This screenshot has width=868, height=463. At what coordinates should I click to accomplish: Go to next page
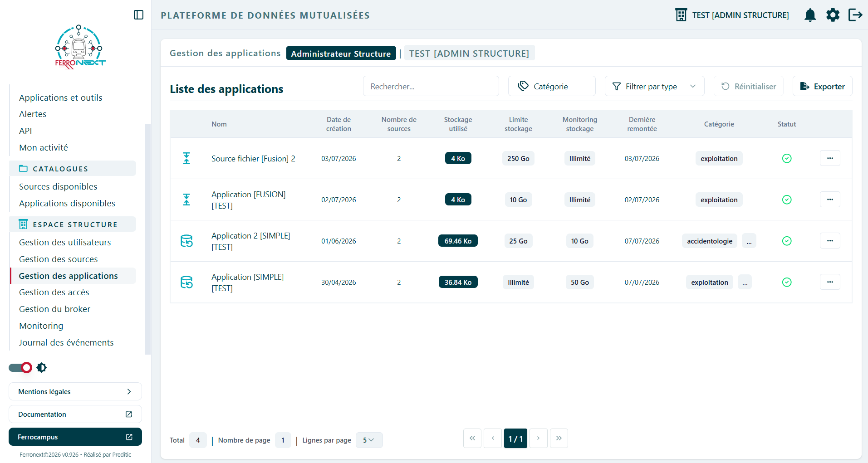pyautogui.click(x=539, y=438)
